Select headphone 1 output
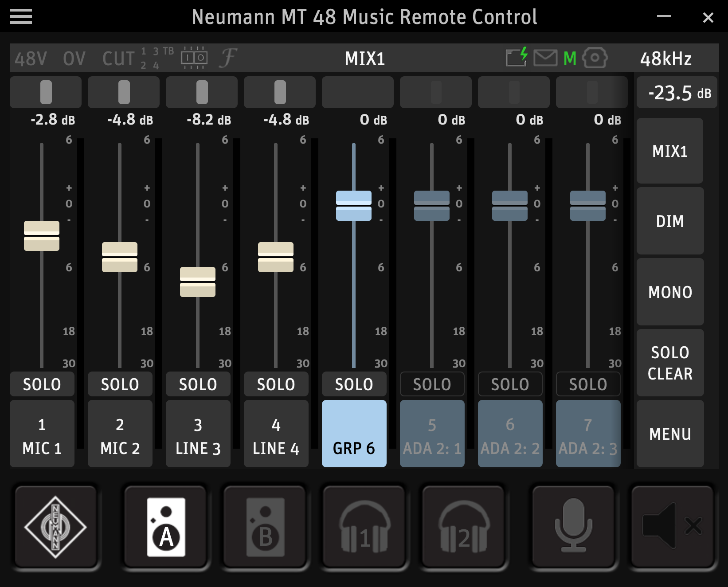 coord(364,527)
